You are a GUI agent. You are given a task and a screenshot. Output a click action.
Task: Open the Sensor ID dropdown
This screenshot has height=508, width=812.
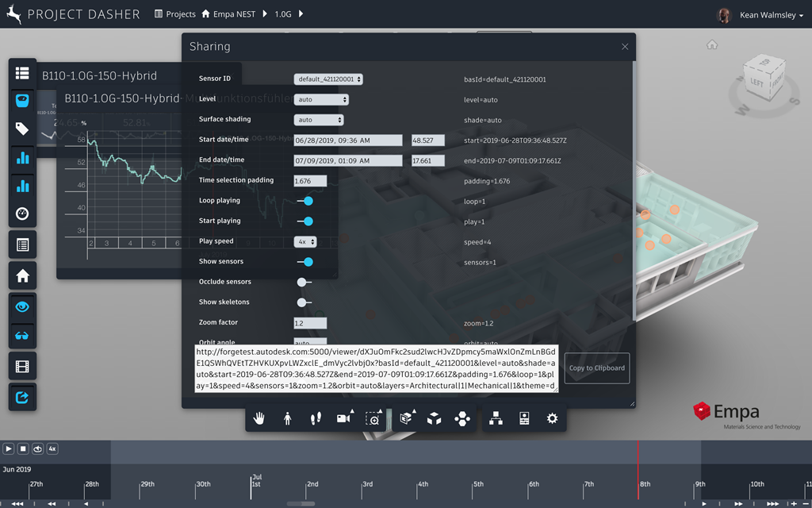328,79
